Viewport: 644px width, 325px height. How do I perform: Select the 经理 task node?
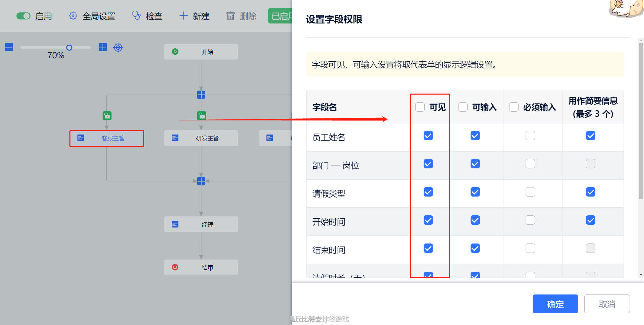tap(201, 224)
